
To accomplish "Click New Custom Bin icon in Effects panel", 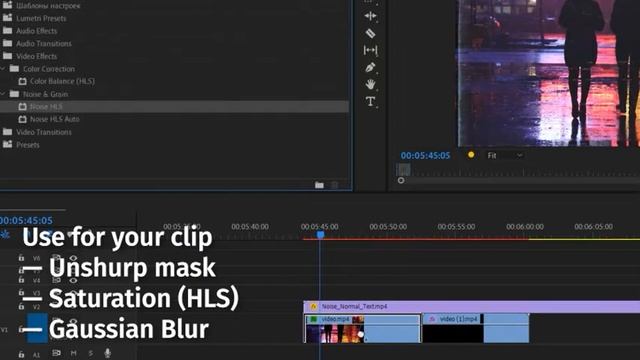I will [319, 185].
